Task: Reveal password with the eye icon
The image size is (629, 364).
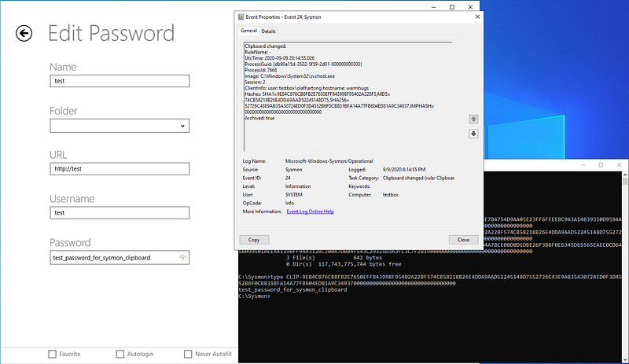Action: point(182,258)
